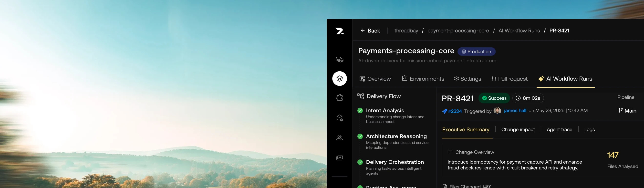Screen dimensions: 644x188
Task: Click 'Understanding change intent and business impact' text
Action: (395, 119)
